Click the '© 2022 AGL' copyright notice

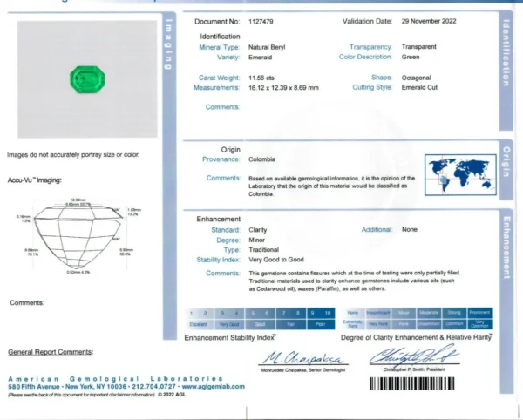[x=172, y=395]
